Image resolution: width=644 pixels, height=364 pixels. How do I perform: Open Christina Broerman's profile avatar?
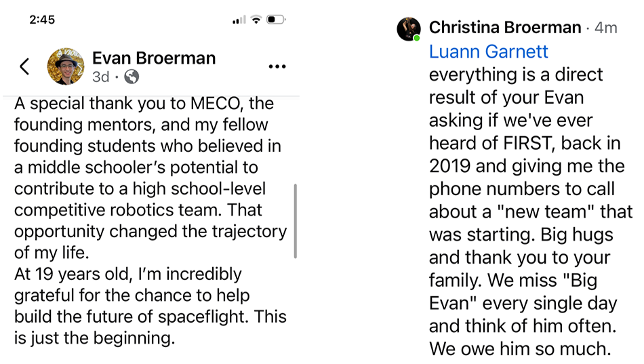point(409,28)
